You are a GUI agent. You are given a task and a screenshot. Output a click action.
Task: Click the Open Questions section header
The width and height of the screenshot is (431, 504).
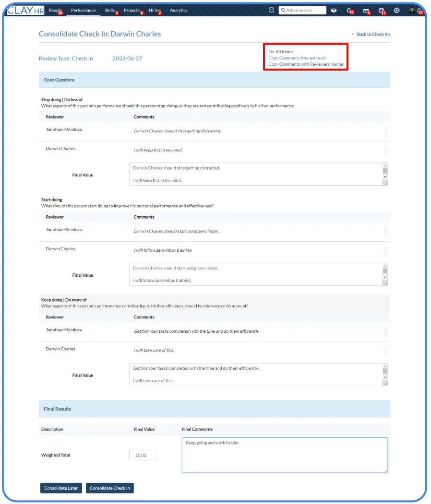pyautogui.click(x=215, y=80)
